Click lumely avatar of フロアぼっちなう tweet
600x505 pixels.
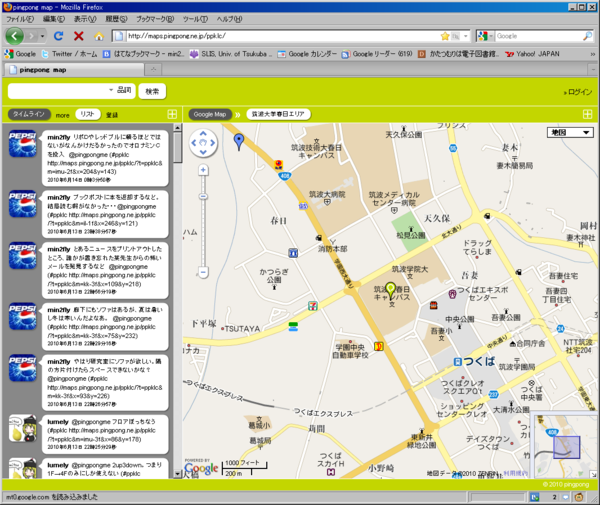tap(23, 428)
